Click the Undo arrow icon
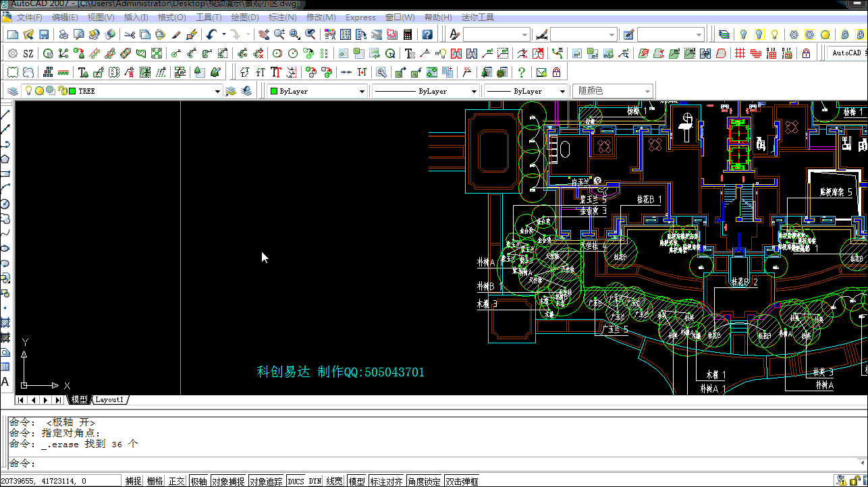 coord(211,34)
